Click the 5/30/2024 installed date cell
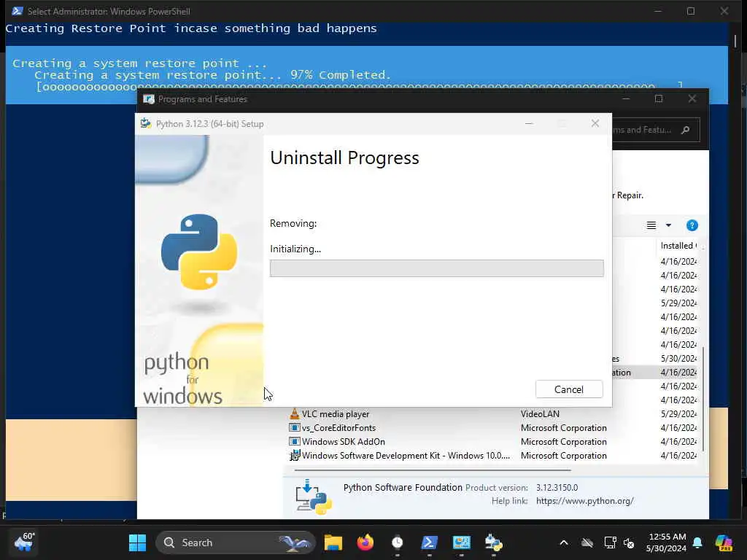Screen dimensions: 747x560 678,358
